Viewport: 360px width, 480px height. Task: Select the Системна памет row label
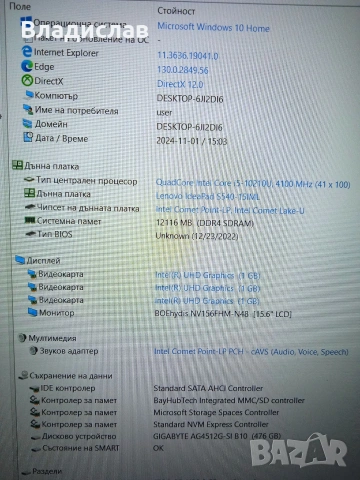click(x=69, y=221)
